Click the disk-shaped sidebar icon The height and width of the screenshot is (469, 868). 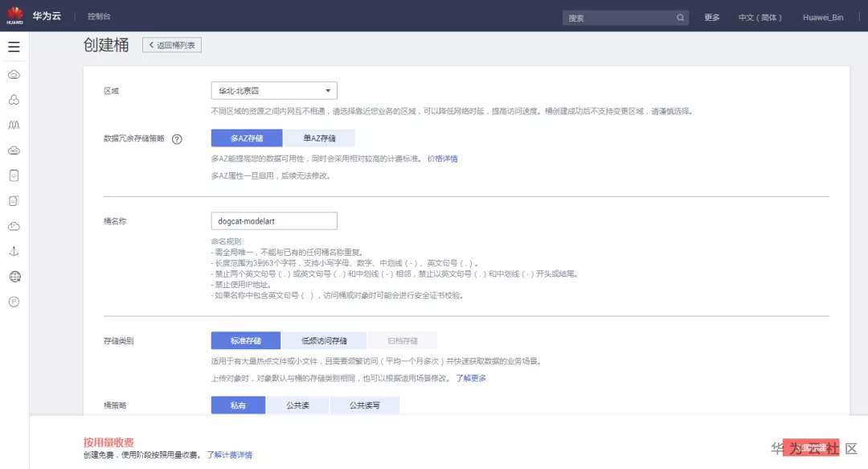coord(14,175)
